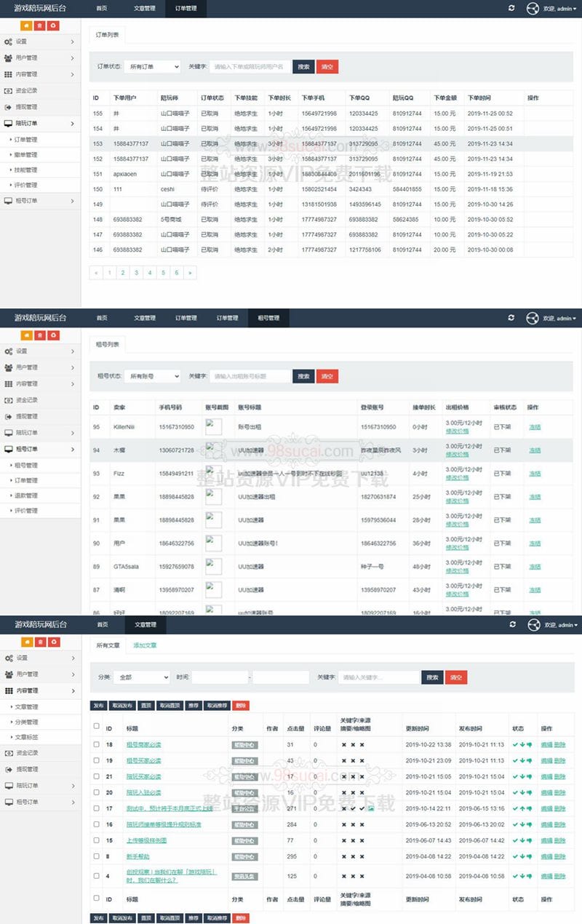Check the checkbox for article ID 18
This screenshot has height=924, width=582.
[x=97, y=745]
